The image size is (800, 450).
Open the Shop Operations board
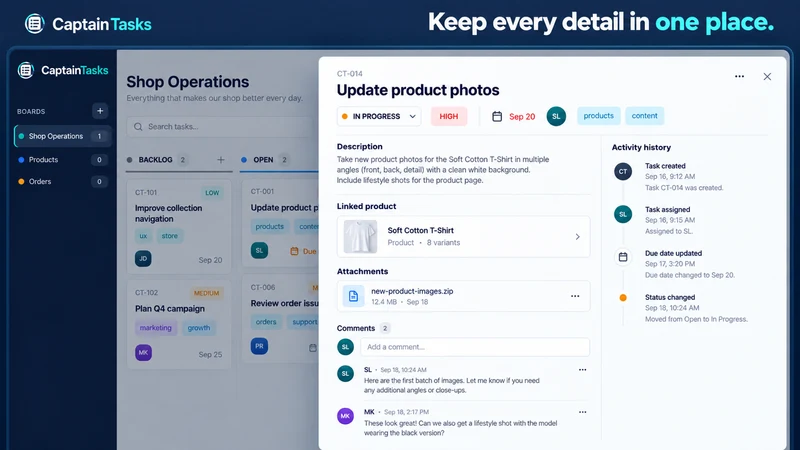62,136
